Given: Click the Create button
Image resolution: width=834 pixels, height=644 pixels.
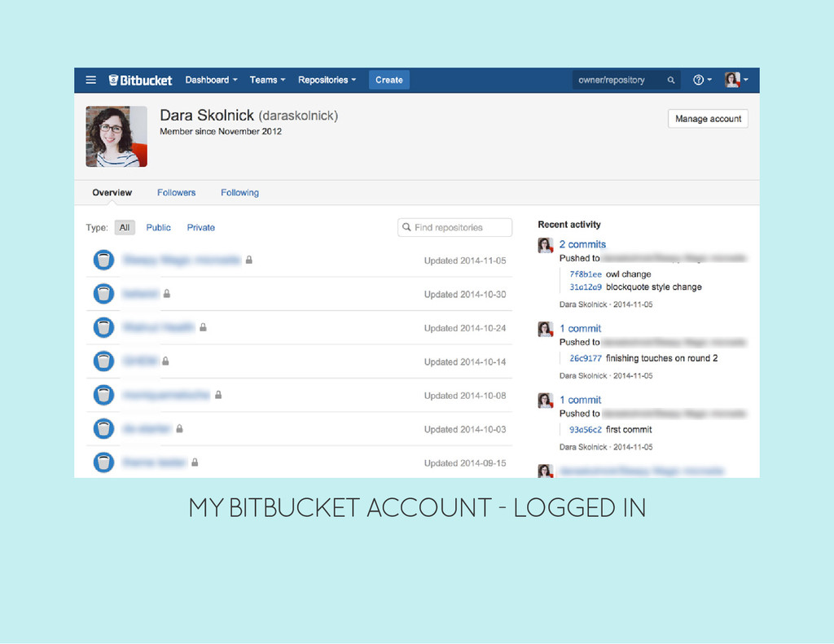Looking at the screenshot, I should pos(388,80).
